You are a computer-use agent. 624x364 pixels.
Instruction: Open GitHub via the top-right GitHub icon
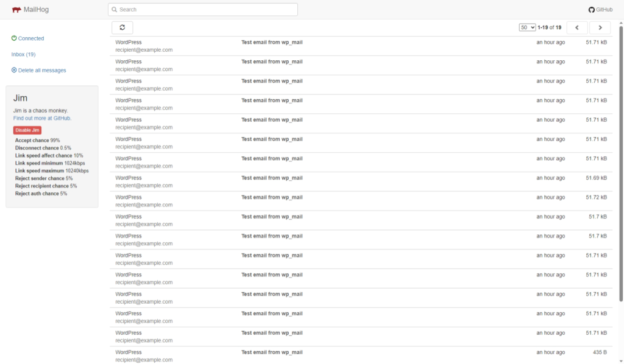click(591, 9)
